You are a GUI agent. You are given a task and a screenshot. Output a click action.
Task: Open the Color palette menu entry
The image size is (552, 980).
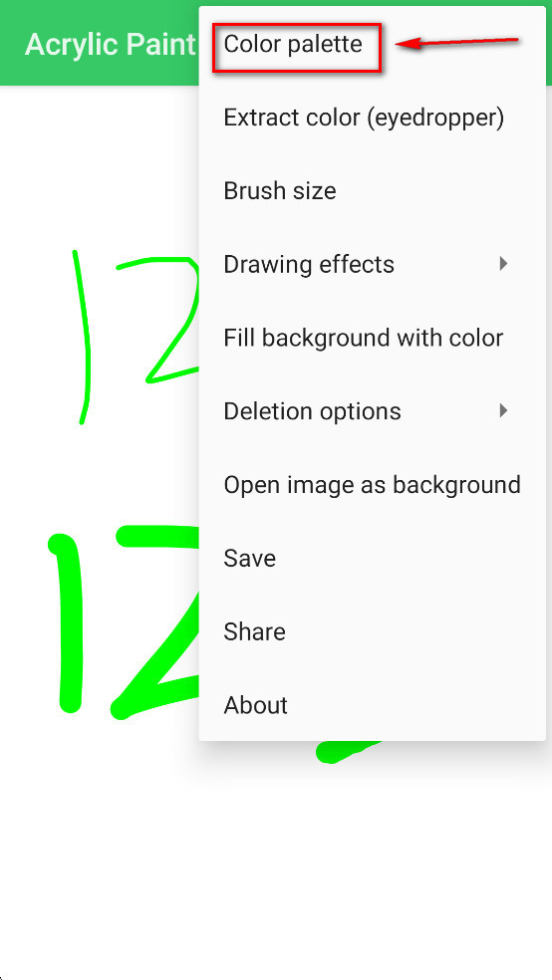[372, 45]
